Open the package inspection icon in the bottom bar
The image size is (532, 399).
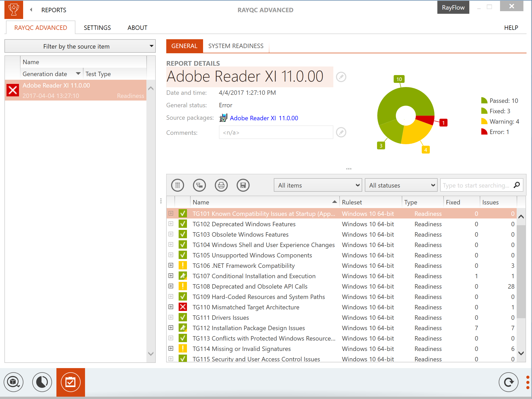14,382
